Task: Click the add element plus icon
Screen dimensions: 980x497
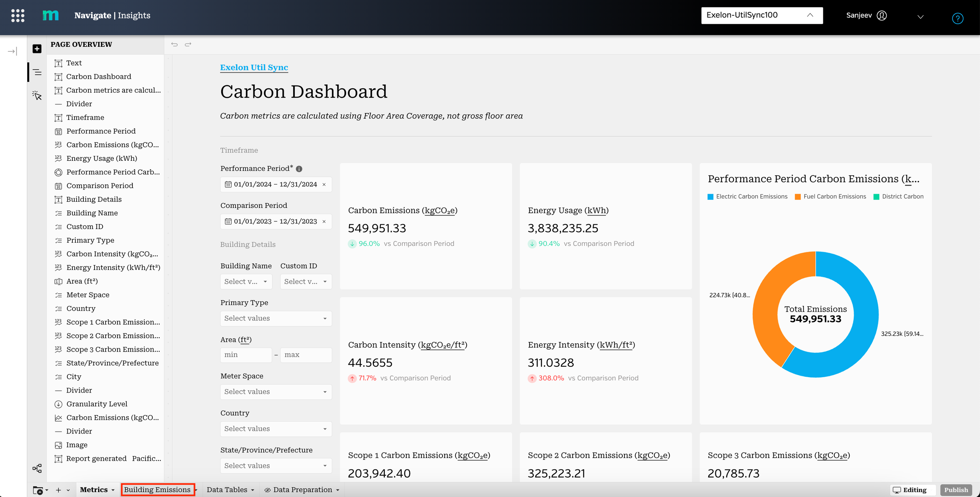Action: coord(37,49)
